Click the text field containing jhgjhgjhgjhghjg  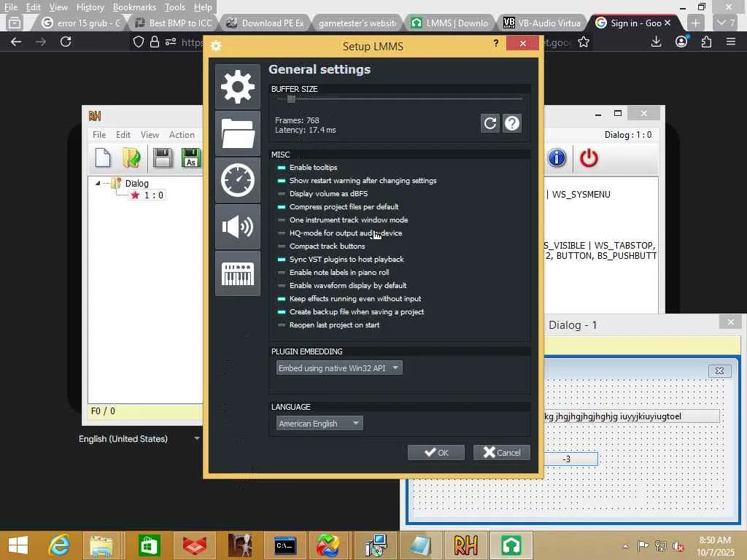click(x=631, y=416)
